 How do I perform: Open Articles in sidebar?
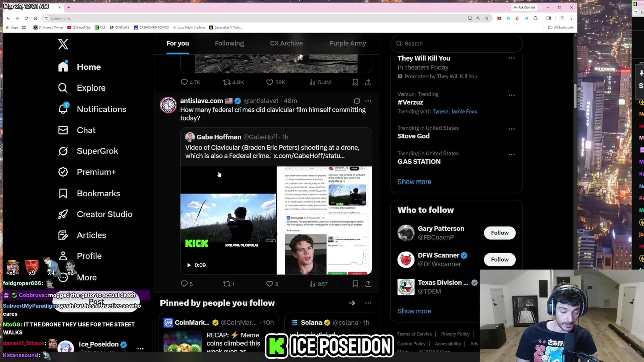point(82,235)
